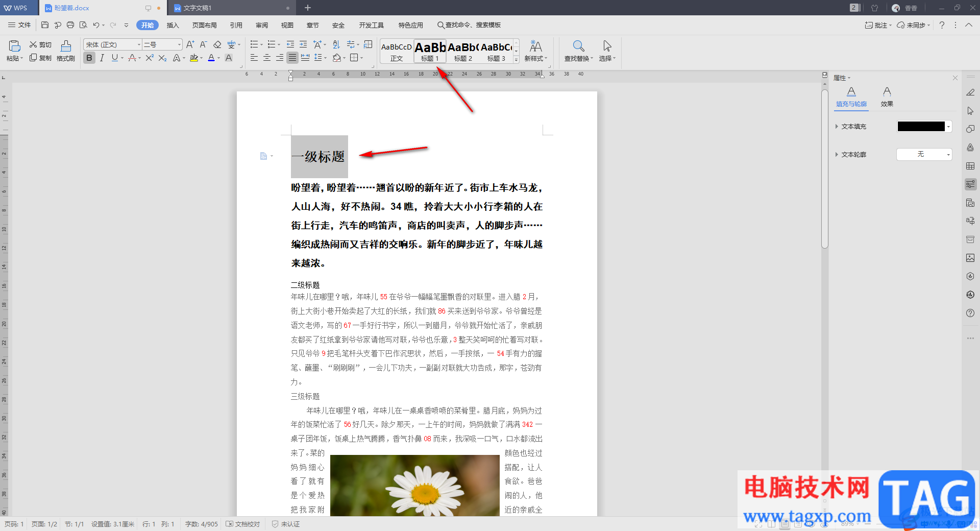This screenshot has height=531, width=980.
Task: Switch to the 文字文稿1 document tab
Action: [x=231, y=8]
